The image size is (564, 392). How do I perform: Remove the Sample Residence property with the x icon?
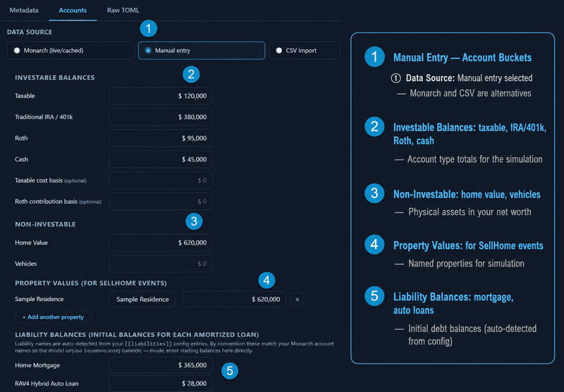coord(297,299)
